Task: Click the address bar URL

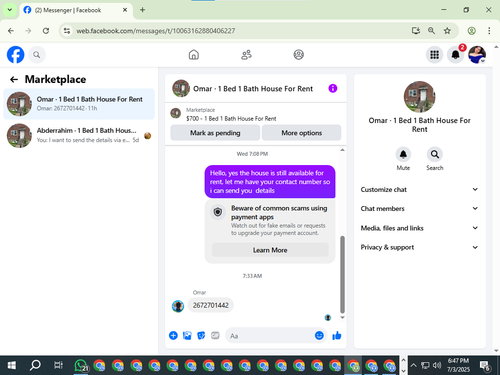Action: point(156,31)
